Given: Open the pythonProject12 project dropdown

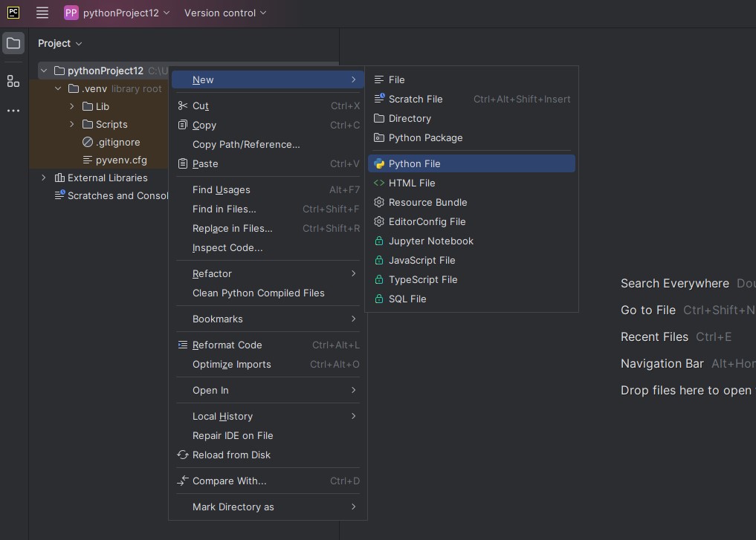Looking at the screenshot, I should pos(117,13).
